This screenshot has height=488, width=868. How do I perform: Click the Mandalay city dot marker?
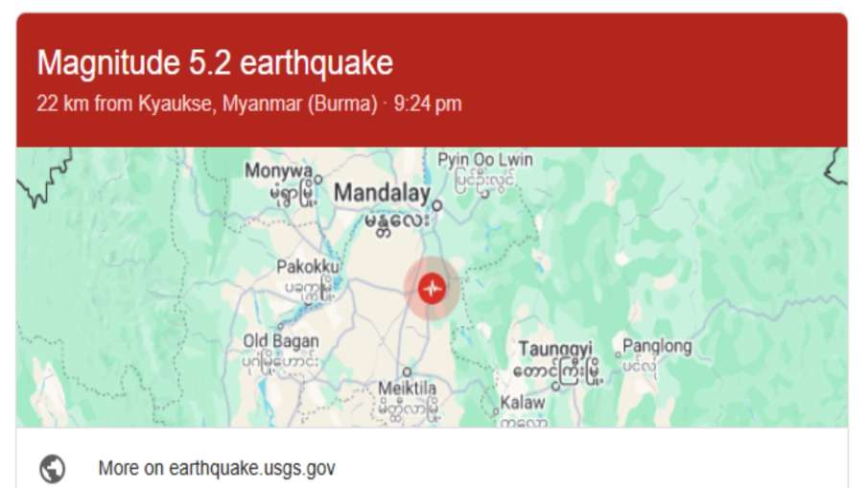[x=436, y=204]
